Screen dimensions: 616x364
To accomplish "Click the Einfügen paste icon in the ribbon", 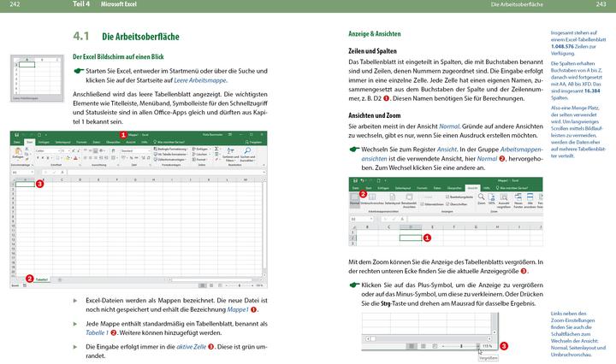I will pos(19,153).
